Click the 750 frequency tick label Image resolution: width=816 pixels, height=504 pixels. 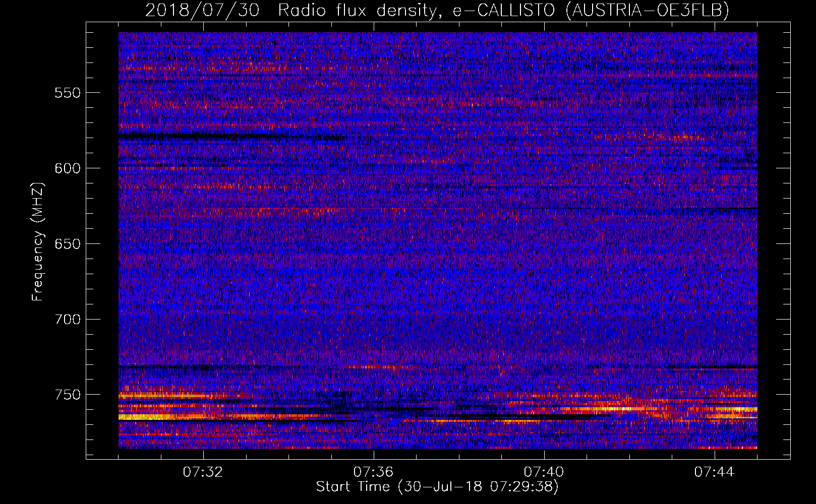[x=68, y=395]
